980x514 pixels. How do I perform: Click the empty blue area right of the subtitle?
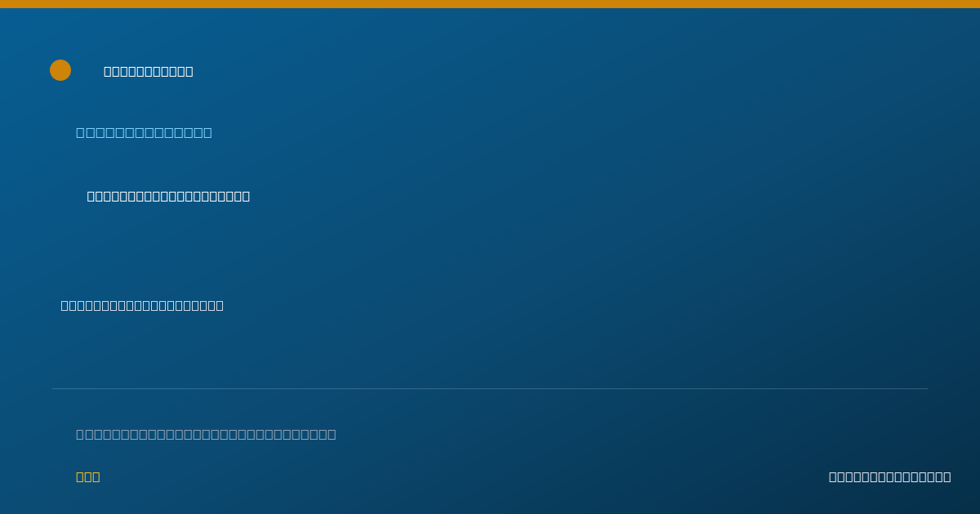[572, 133]
